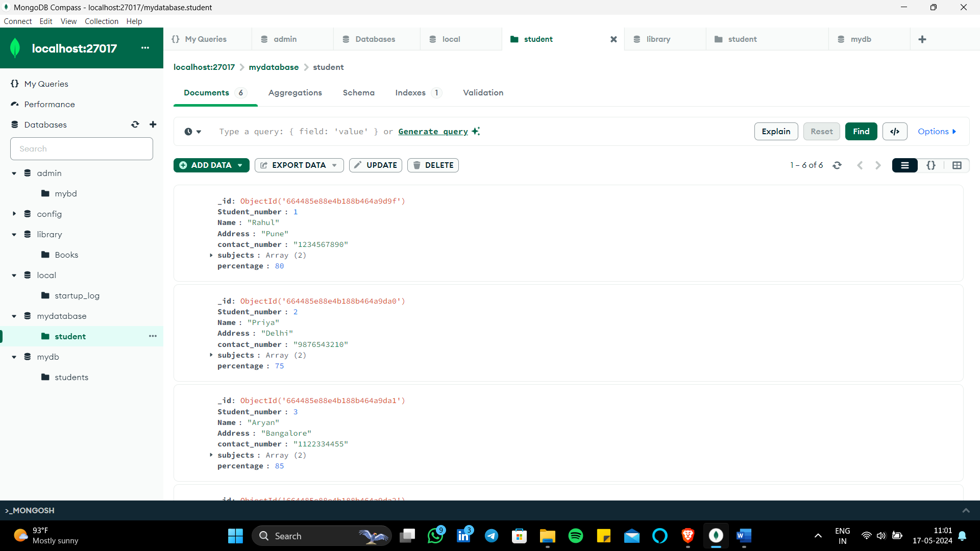The image size is (980, 551).
Task: Expand subjects array in Aryan's document
Action: (211, 455)
